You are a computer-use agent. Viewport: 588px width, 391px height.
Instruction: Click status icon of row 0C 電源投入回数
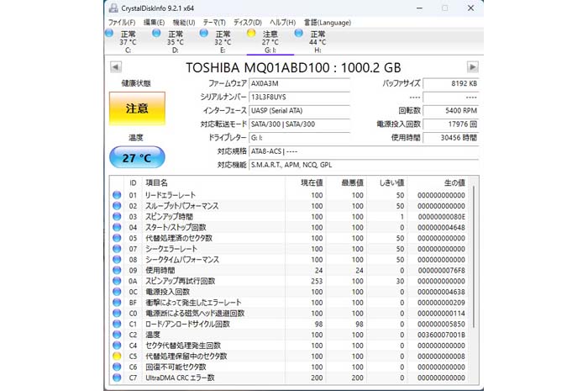pos(117,292)
